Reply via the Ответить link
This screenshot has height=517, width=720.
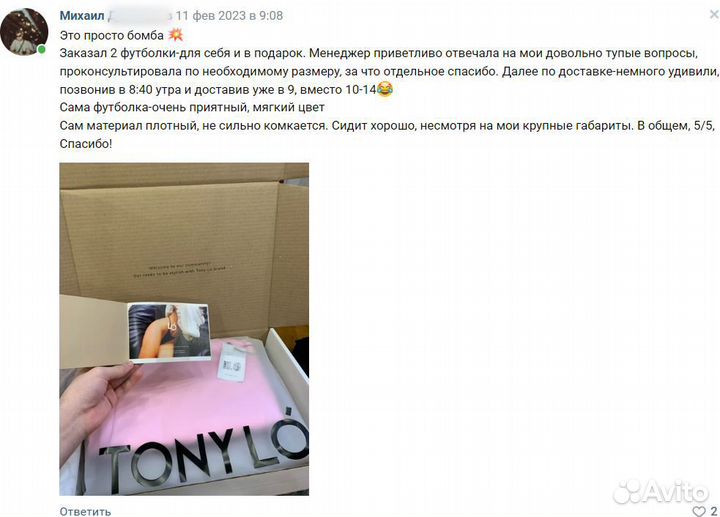(85, 511)
